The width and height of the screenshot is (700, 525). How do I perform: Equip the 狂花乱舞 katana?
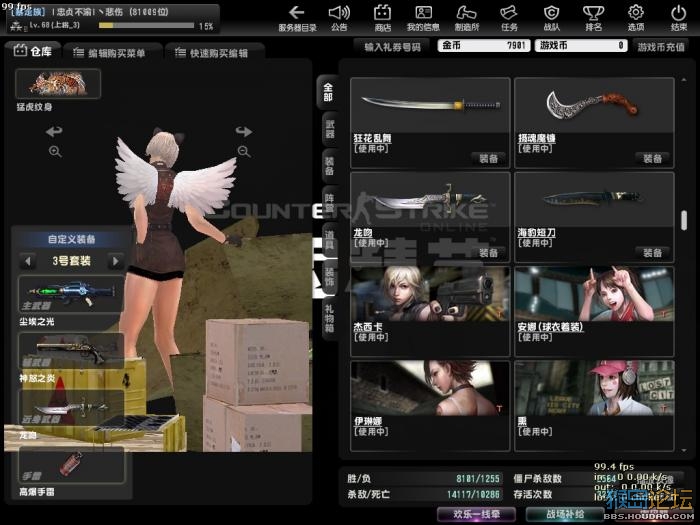488,158
